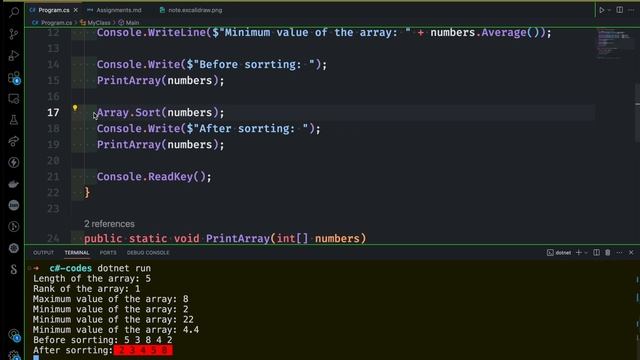Click 'Before sorrting: 5 3 8 4 2' output
Screen dimensions: 640x360
click(102, 340)
